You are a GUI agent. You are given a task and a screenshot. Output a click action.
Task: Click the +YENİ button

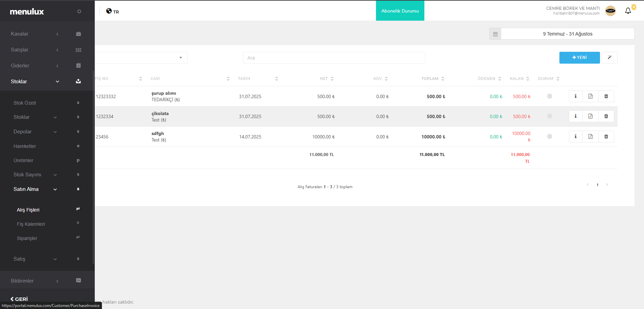[580, 58]
